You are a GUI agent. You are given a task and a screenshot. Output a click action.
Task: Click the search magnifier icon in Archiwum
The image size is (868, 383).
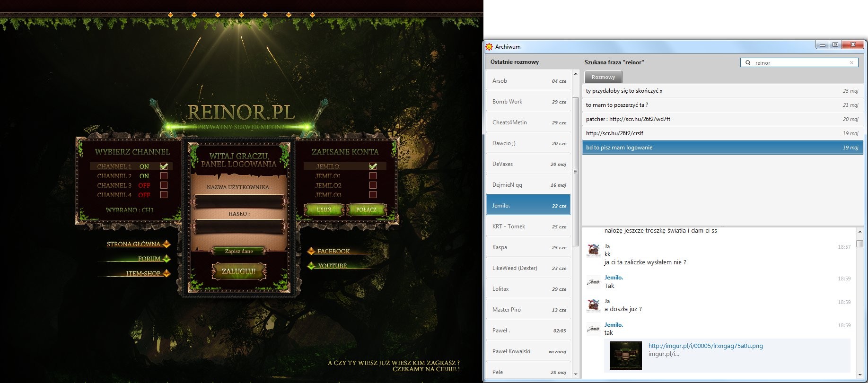point(748,62)
